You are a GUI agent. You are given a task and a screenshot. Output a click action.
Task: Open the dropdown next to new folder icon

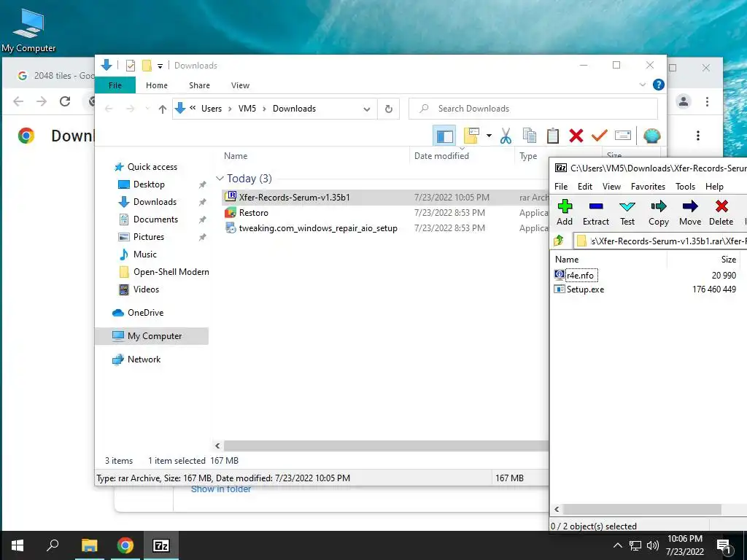(x=489, y=136)
